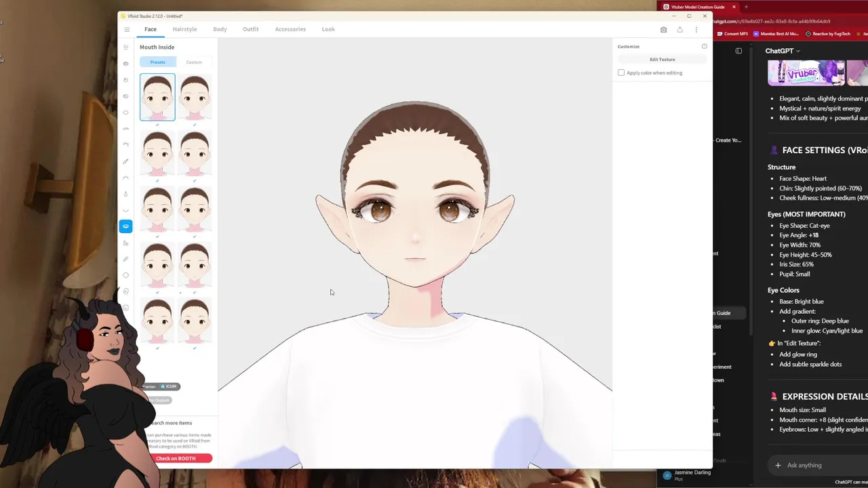
Task: Select the ear category icon in sidebar
Action: [x=125, y=291]
